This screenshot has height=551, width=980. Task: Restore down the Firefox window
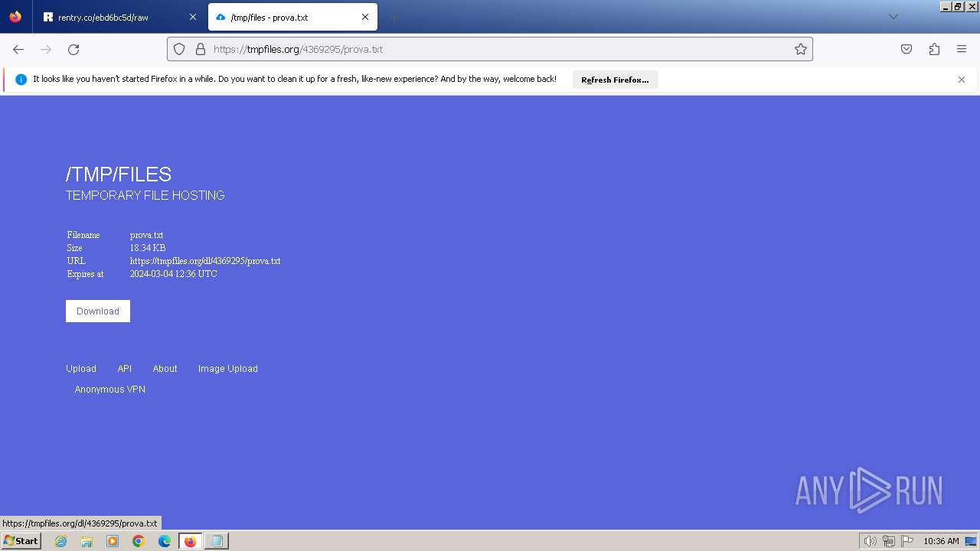pyautogui.click(x=957, y=6)
